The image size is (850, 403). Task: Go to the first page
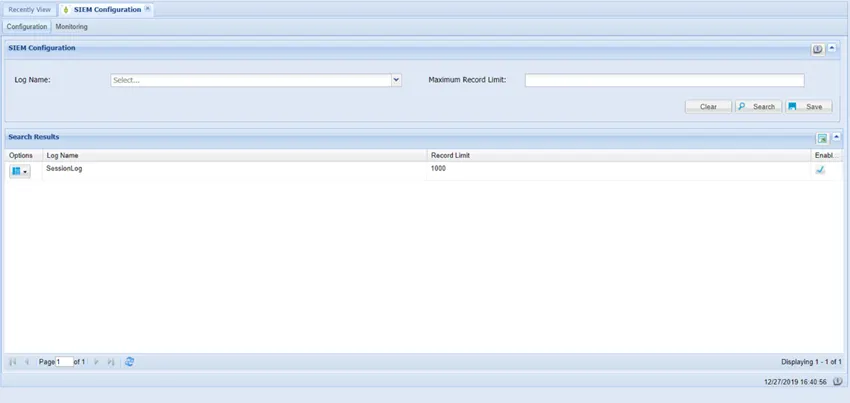(x=13, y=362)
